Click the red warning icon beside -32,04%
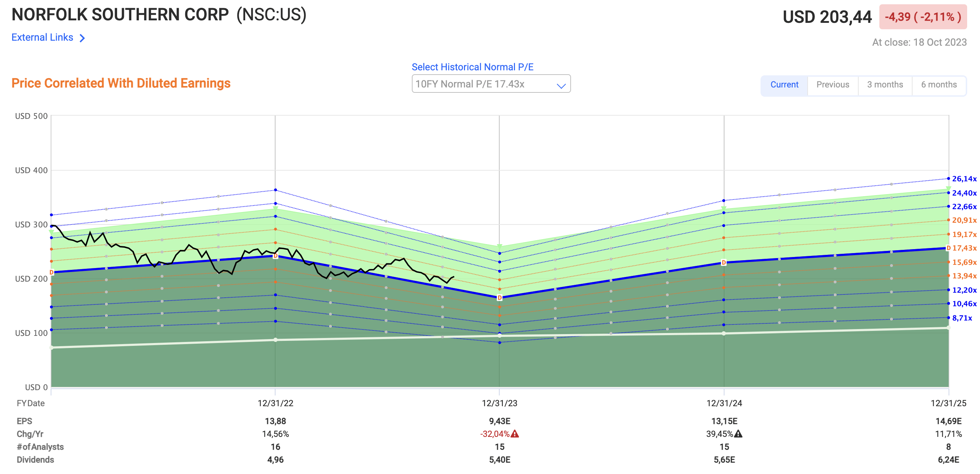The image size is (980, 474). 516,434
